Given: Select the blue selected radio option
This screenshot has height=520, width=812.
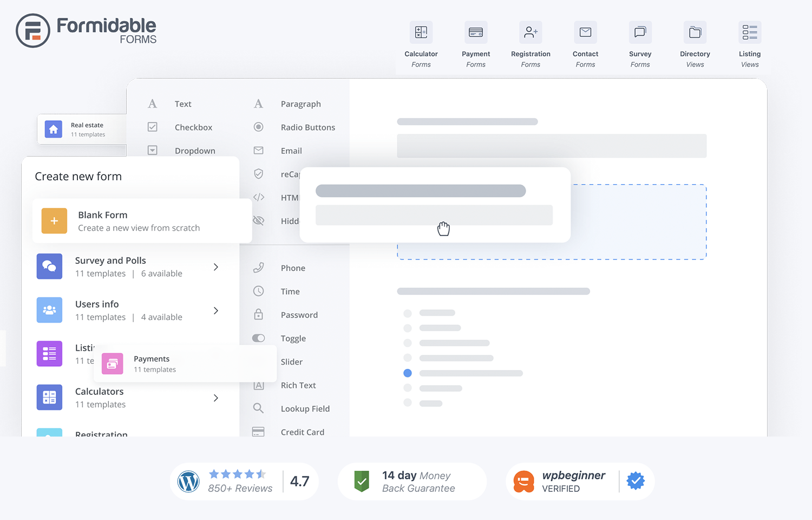Looking at the screenshot, I should tap(408, 373).
